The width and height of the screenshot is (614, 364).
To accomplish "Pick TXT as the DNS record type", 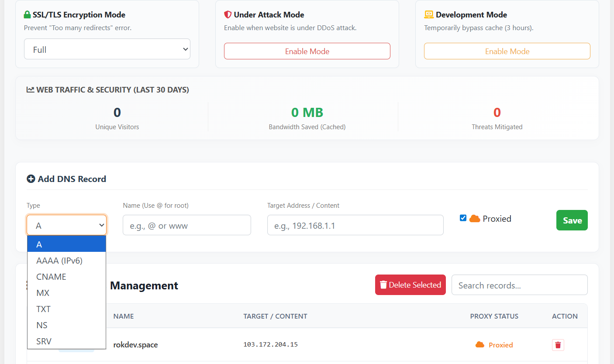I will (x=43, y=309).
